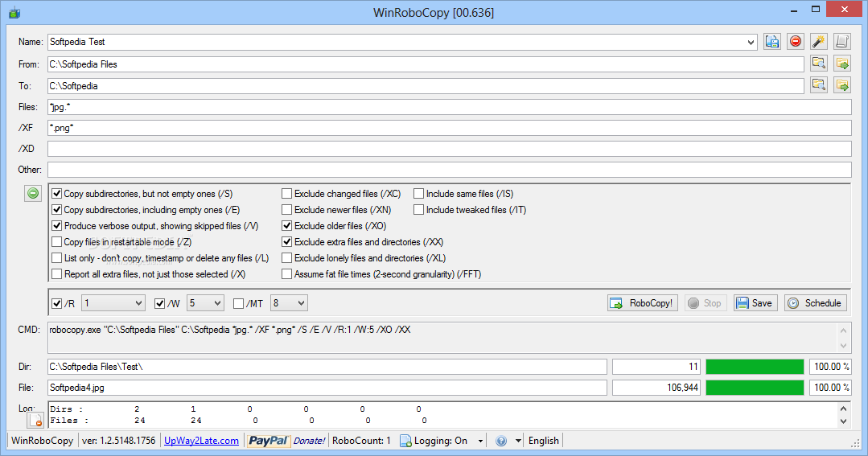
Task: Click the green collapse options icon
Action: tap(33, 193)
